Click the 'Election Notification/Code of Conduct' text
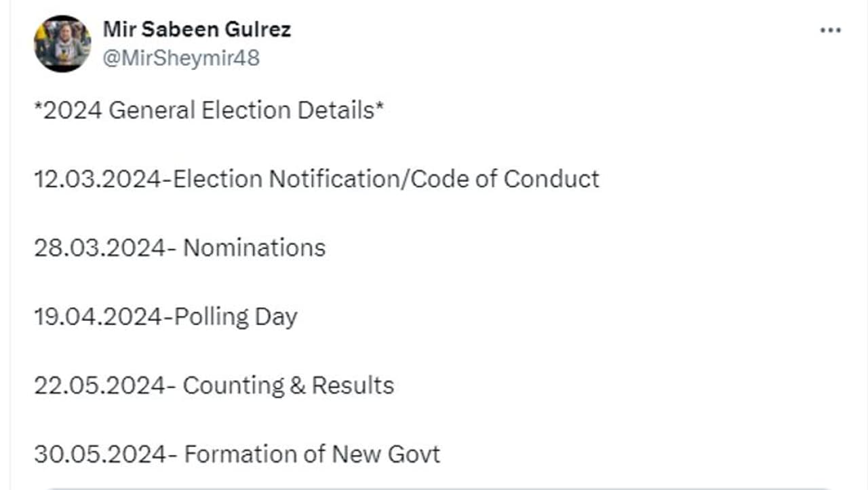The image size is (868, 490). click(387, 179)
